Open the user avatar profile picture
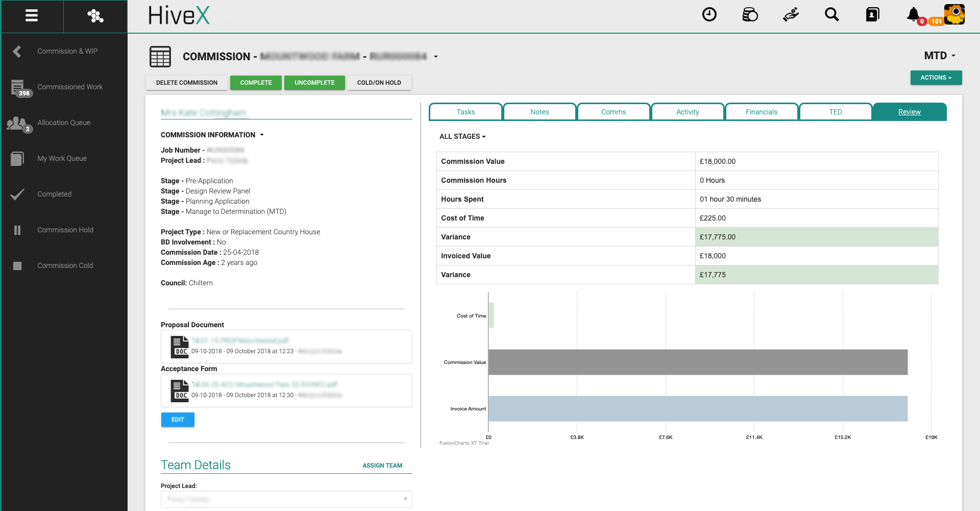 coord(954,14)
